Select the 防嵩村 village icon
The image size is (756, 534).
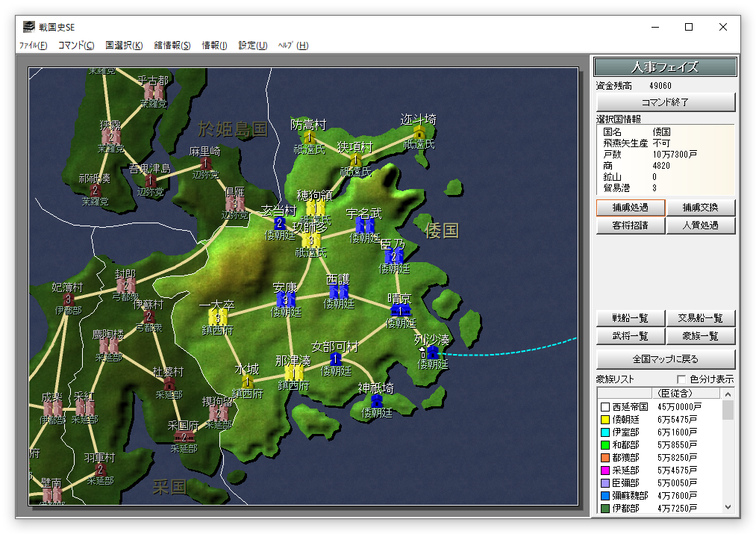(308, 137)
